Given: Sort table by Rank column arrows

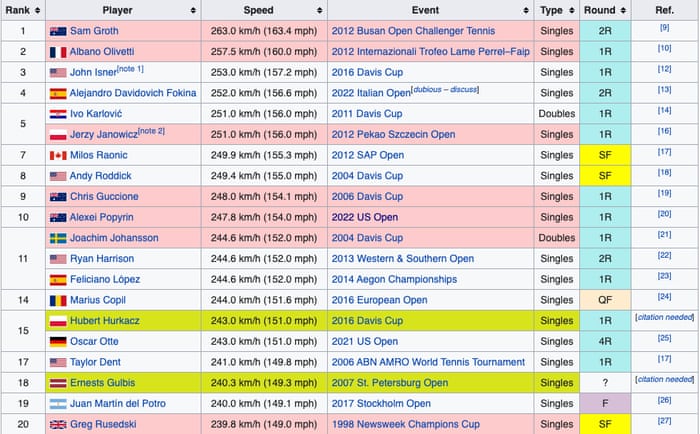Looking at the screenshot, I should (38, 10).
